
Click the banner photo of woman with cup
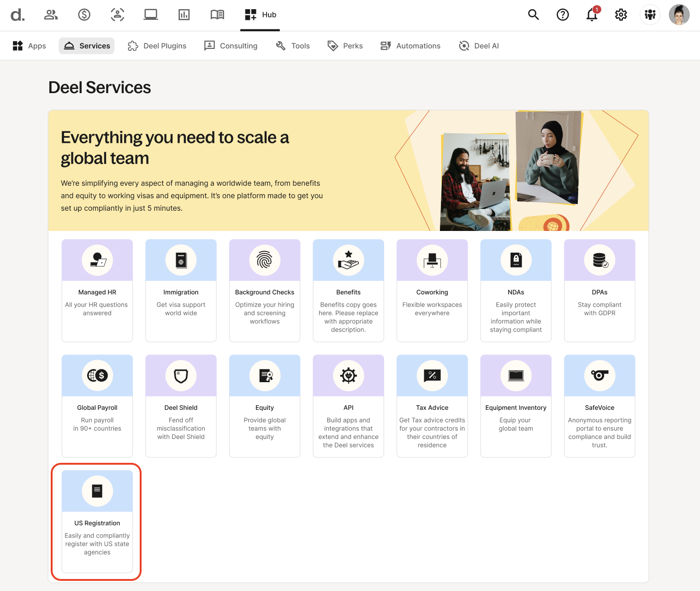[548, 157]
